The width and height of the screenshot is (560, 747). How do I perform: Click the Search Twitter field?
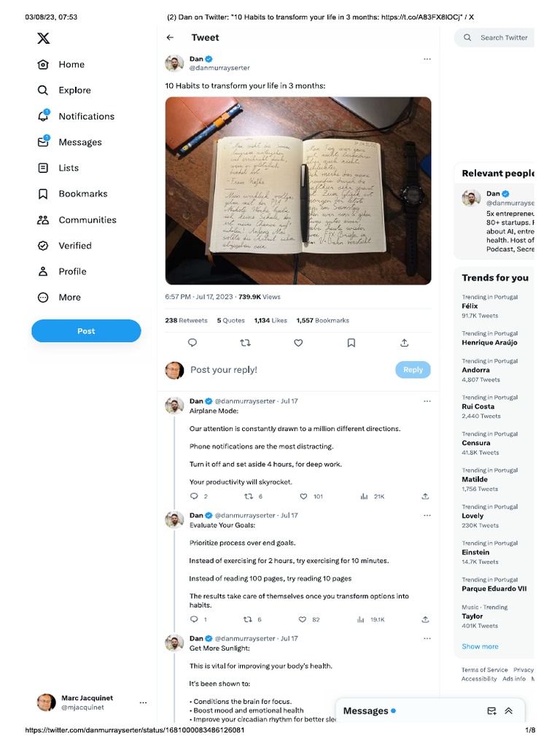(x=494, y=38)
